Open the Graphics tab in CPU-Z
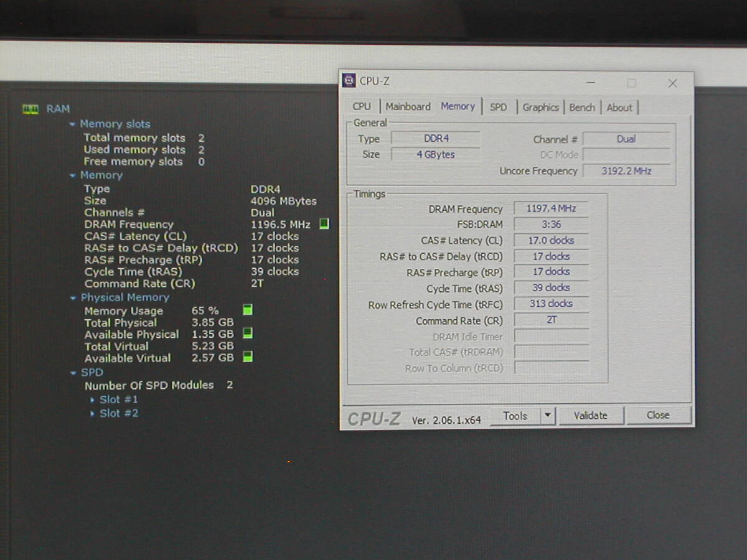The image size is (747, 560). [x=540, y=107]
